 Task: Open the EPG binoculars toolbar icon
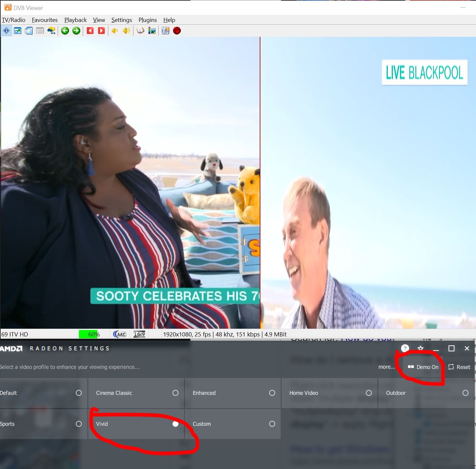click(52, 31)
